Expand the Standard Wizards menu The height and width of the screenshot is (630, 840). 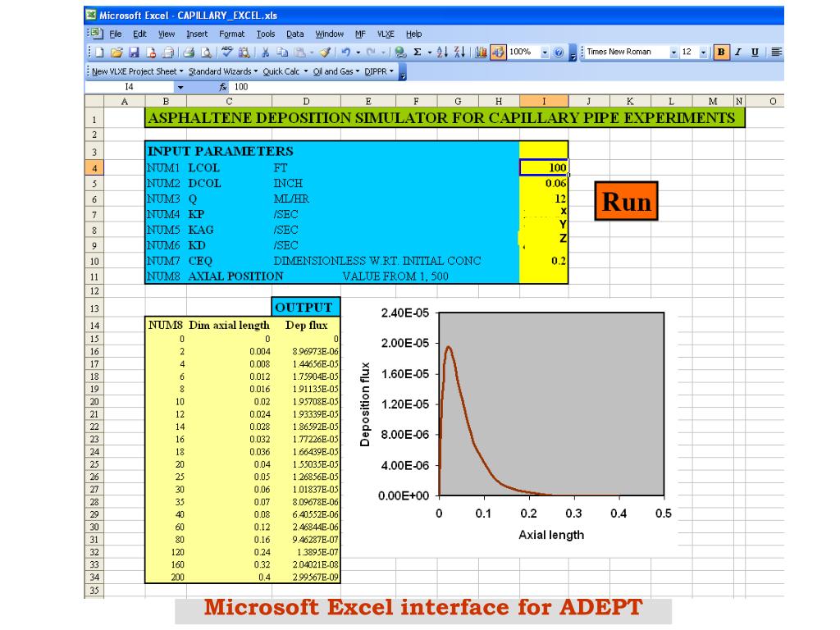pos(223,71)
